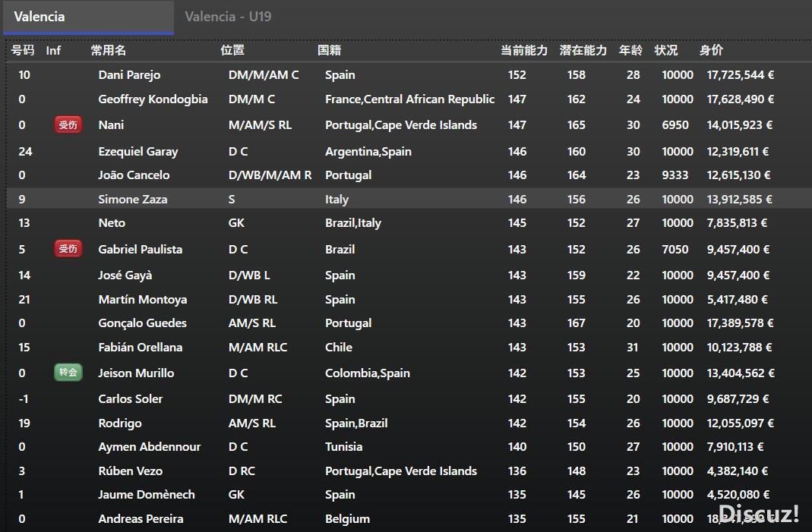812x532 pixels.
Task: Select player Rúben Vezo
Action: (x=131, y=471)
